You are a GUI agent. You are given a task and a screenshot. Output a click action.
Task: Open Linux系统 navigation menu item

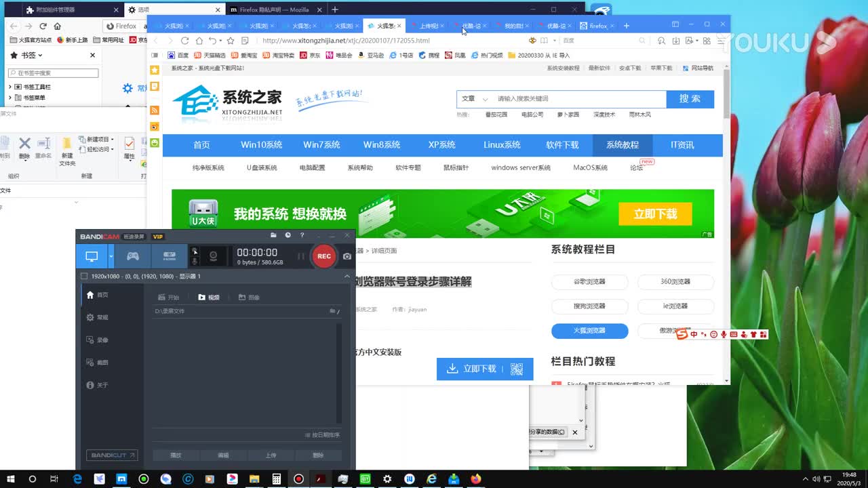(502, 145)
